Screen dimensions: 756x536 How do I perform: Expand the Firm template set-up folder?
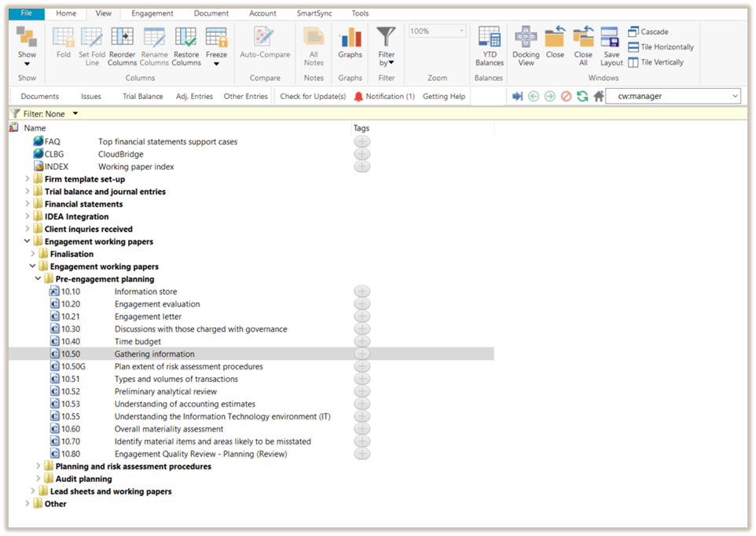28,179
